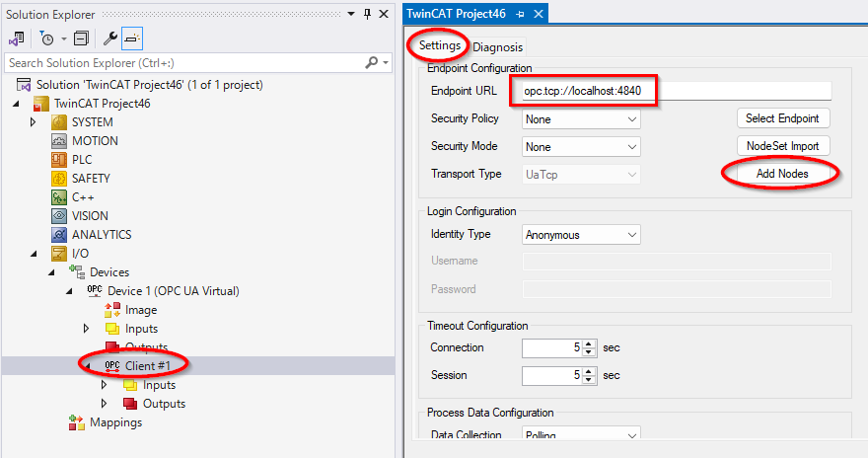
Task: Click the Collapse All toolbar icon
Action: (81, 38)
